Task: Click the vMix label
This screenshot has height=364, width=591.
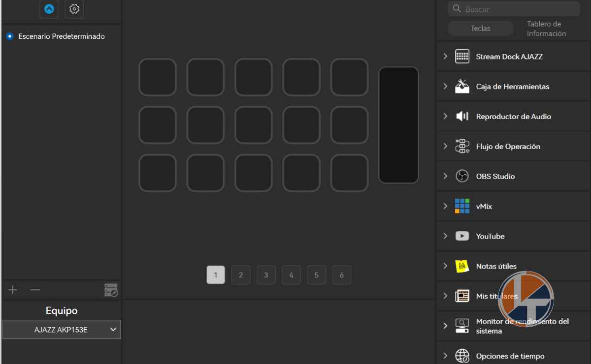Action: (484, 207)
